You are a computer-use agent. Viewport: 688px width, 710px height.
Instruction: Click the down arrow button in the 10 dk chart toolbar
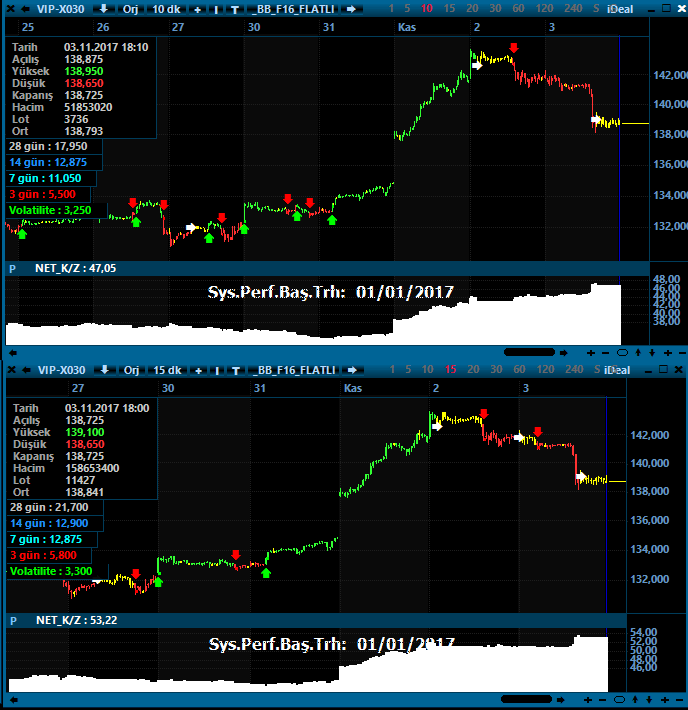(x=104, y=9)
